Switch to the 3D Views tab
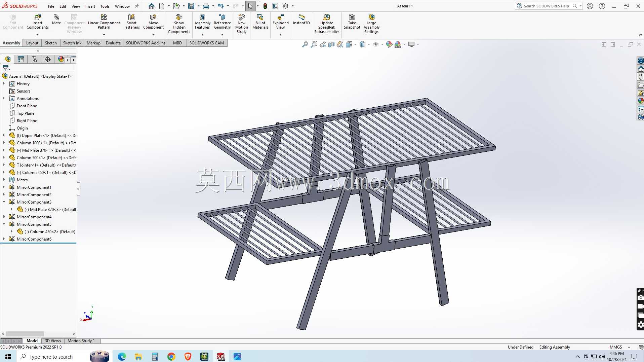Screen dimensions: 644x362 pos(53,341)
